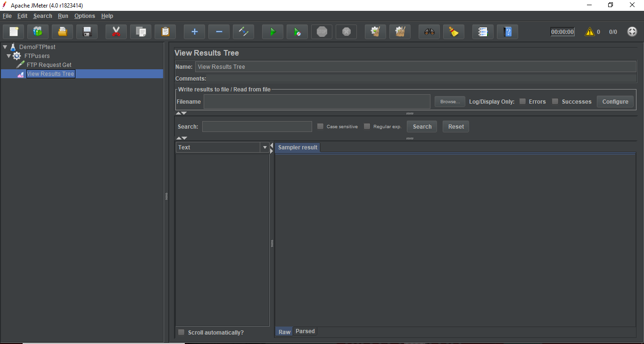Viewport: 644px width, 344px height.
Task: Collapse the FTPusers thread group node
Action: 9,56
